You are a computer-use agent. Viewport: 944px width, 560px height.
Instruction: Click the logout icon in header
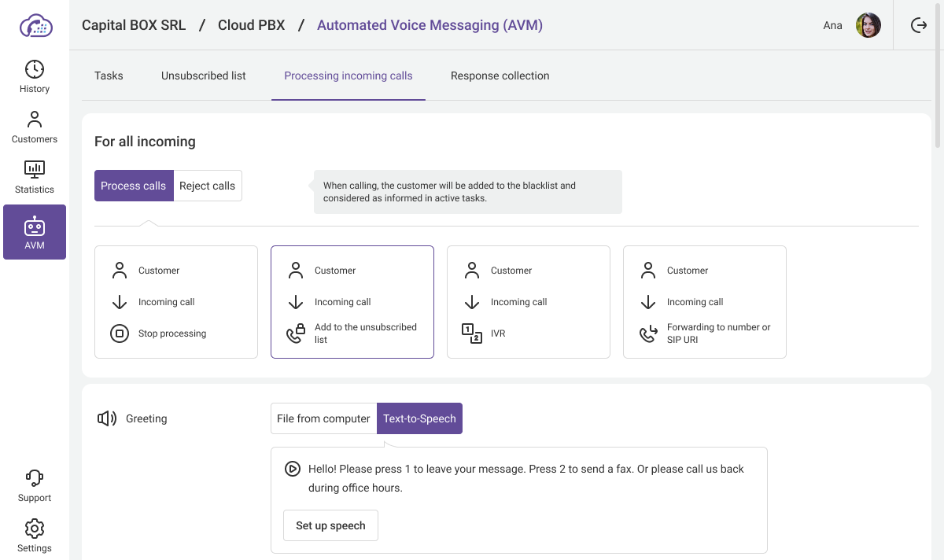point(919,25)
